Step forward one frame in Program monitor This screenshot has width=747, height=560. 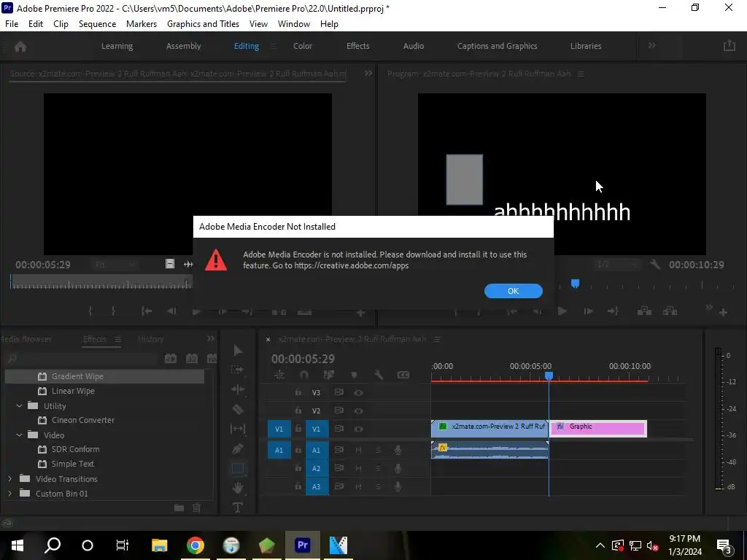coord(589,311)
